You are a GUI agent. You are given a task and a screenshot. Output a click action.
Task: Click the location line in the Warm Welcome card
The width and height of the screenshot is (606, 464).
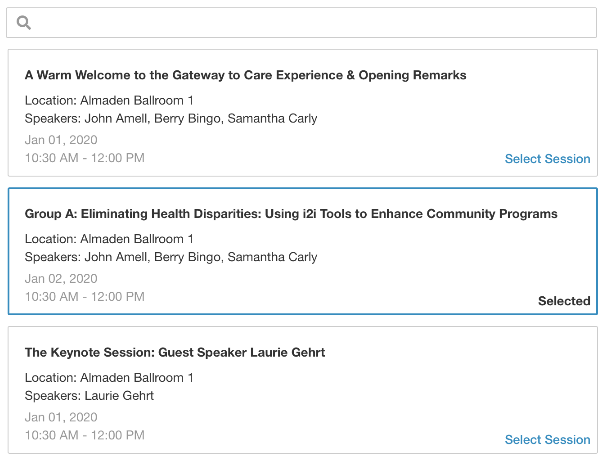pyautogui.click(x=109, y=101)
